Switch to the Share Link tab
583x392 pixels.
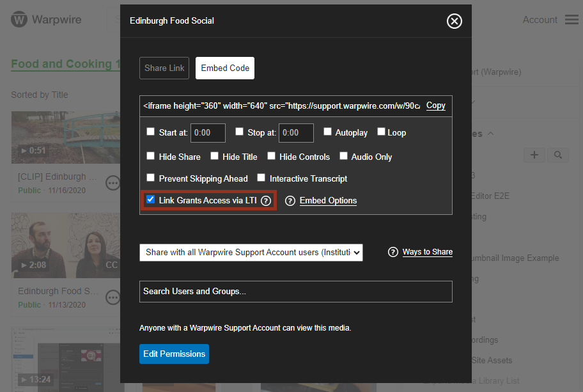pos(164,68)
